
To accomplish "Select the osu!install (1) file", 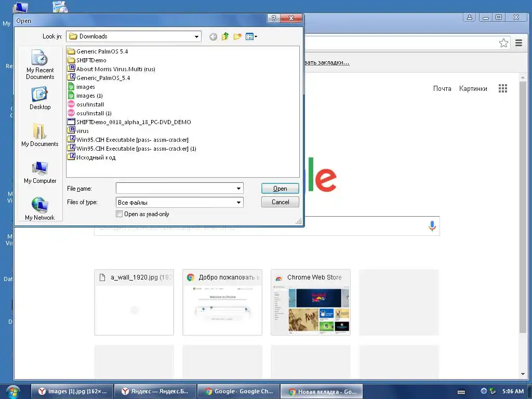I will tap(89, 113).
